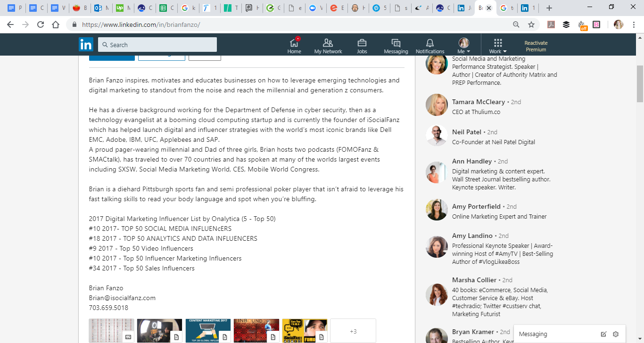Screen dimensions: 644x343
Task: Expand the Work apps menu
Action: pos(498,46)
